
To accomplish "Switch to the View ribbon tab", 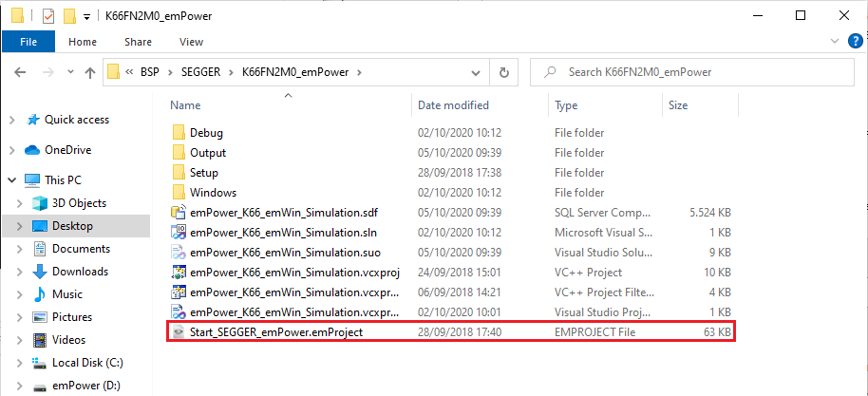I will [x=191, y=42].
